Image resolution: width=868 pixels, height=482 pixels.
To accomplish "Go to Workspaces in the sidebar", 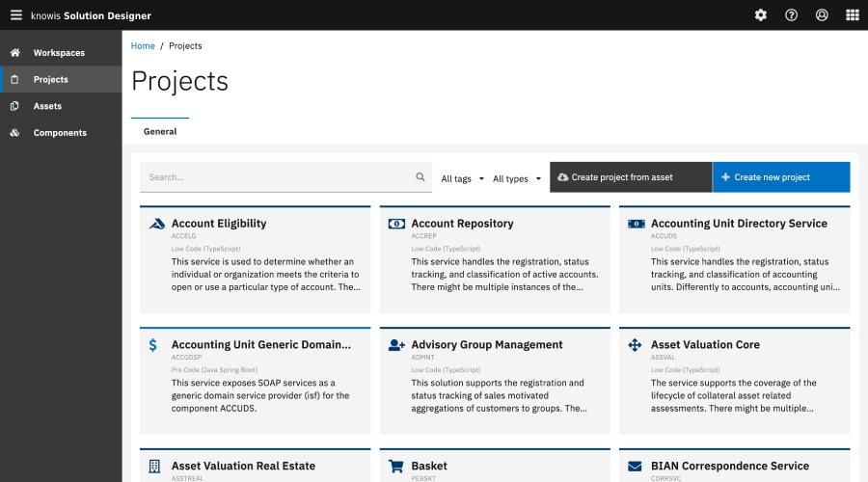I will tap(59, 53).
